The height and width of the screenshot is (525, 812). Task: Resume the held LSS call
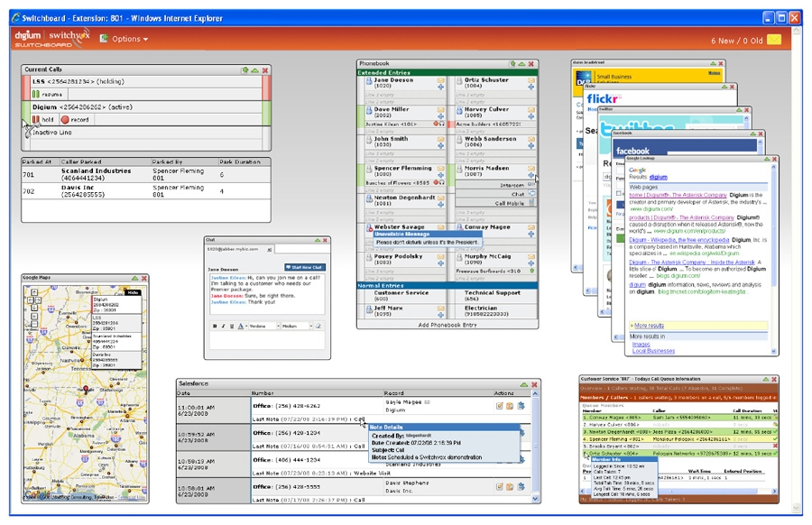point(48,94)
